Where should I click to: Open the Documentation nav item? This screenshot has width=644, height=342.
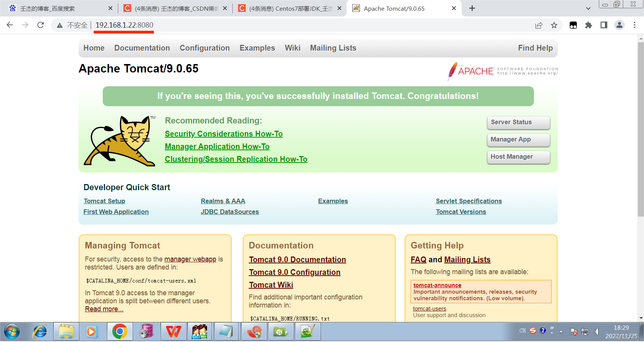coord(142,48)
